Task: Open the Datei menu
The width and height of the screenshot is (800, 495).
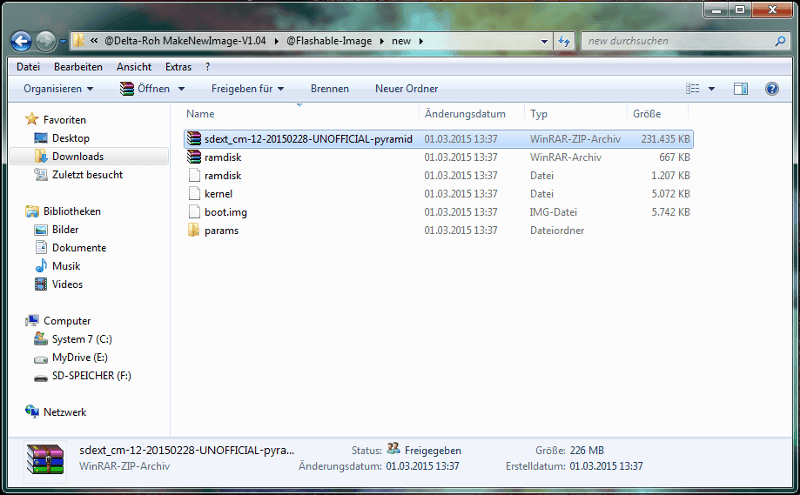Action: coord(28,67)
